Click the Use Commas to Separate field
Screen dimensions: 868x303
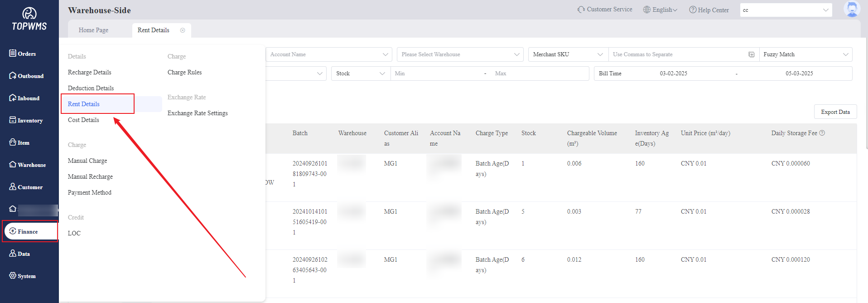[x=677, y=54]
